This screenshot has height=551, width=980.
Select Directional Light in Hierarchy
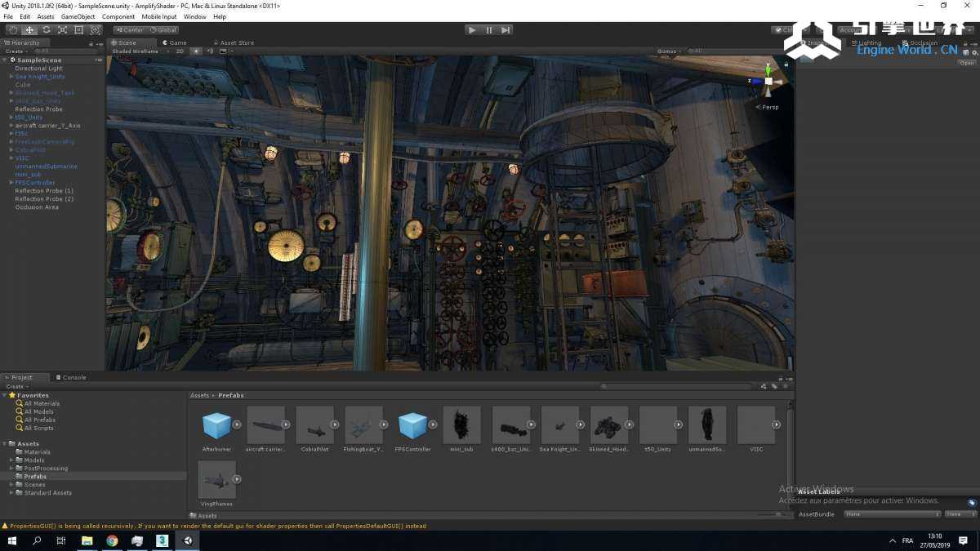(x=38, y=69)
